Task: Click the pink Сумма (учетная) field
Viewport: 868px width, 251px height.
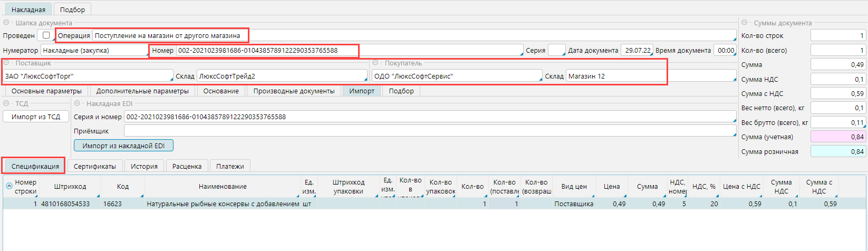Action: [x=838, y=137]
